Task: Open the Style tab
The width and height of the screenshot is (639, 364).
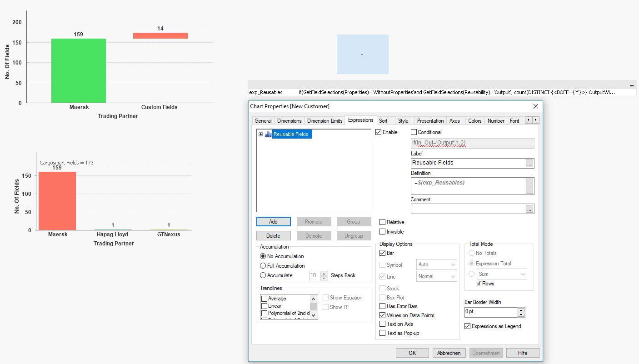Action: 403,121
